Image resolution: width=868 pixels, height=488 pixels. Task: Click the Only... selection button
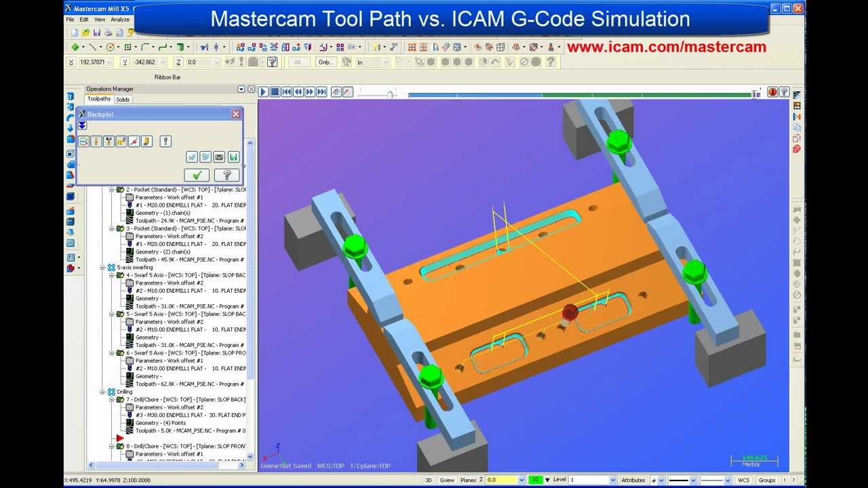click(326, 62)
